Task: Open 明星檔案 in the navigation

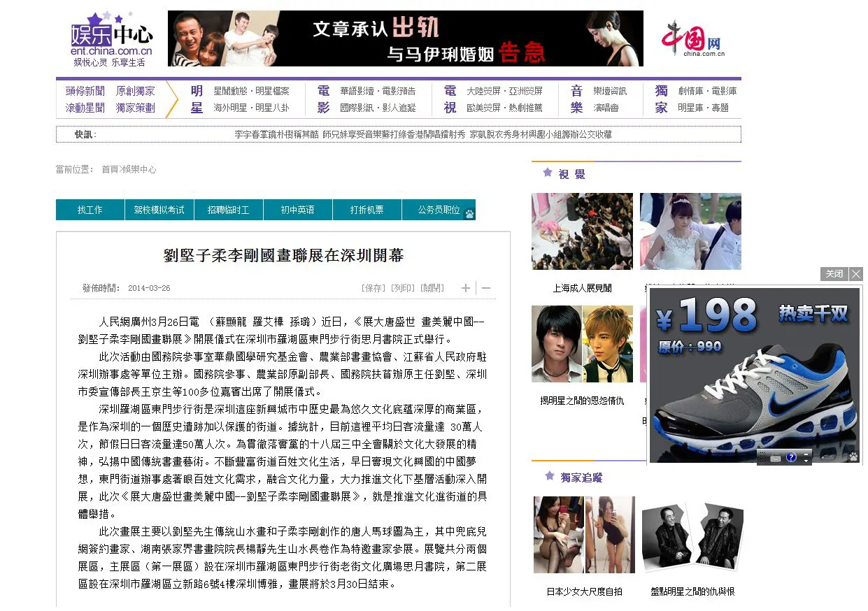Action: [x=272, y=91]
